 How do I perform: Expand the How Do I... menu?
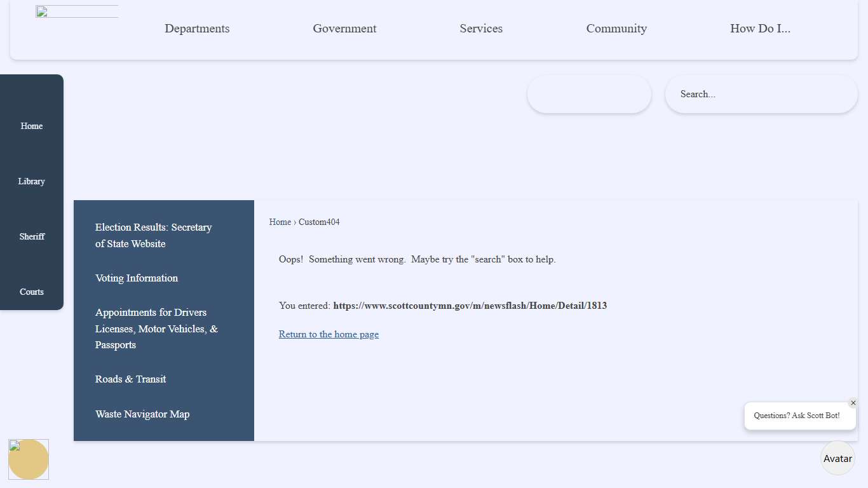coord(760,29)
